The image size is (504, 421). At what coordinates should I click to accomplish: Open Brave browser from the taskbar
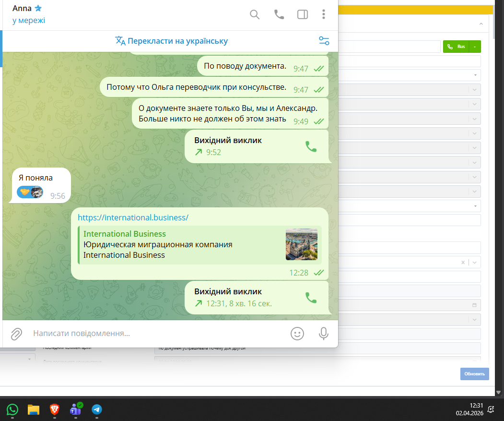[x=55, y=410]
